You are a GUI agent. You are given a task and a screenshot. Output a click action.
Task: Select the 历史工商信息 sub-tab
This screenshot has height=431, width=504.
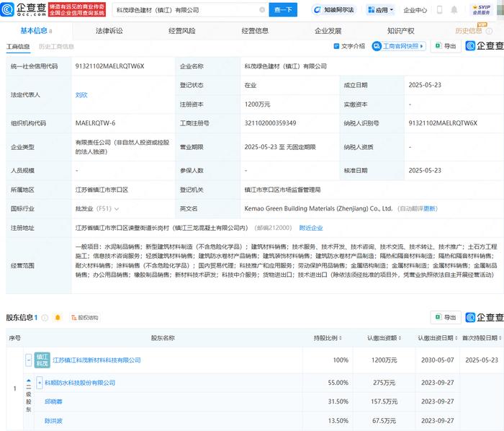click(x=56, y=47)
